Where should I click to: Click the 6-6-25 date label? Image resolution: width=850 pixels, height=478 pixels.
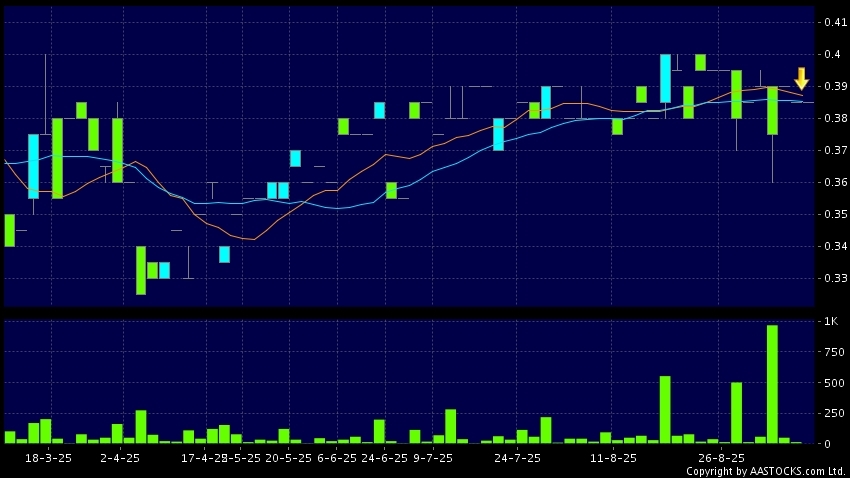[337, 458]
